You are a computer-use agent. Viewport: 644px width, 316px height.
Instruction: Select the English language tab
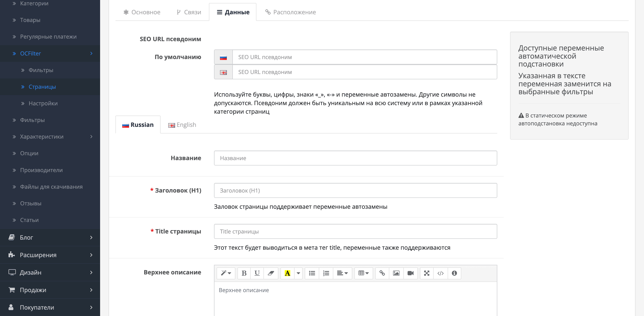[182, 125]
